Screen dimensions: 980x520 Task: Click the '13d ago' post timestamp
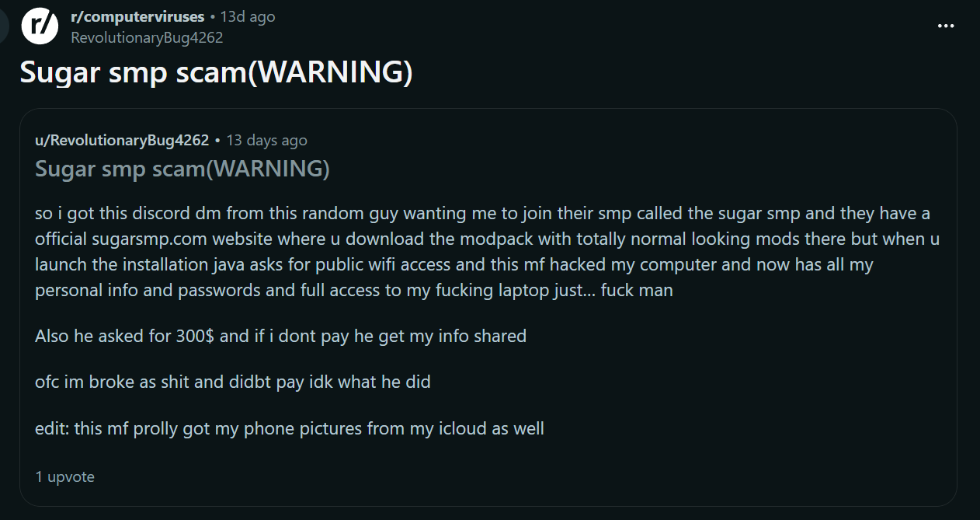click(x=248, y=16)
